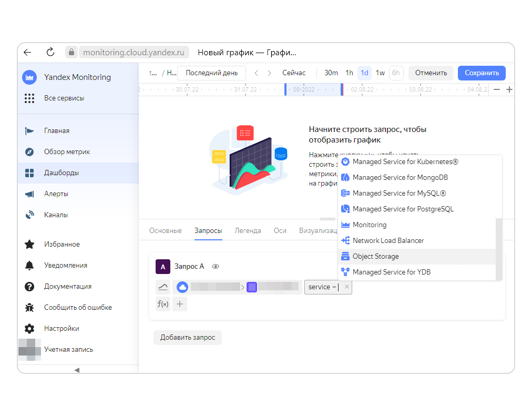
Task: Click the megaphone icon for Алерты
Action: 29,194
